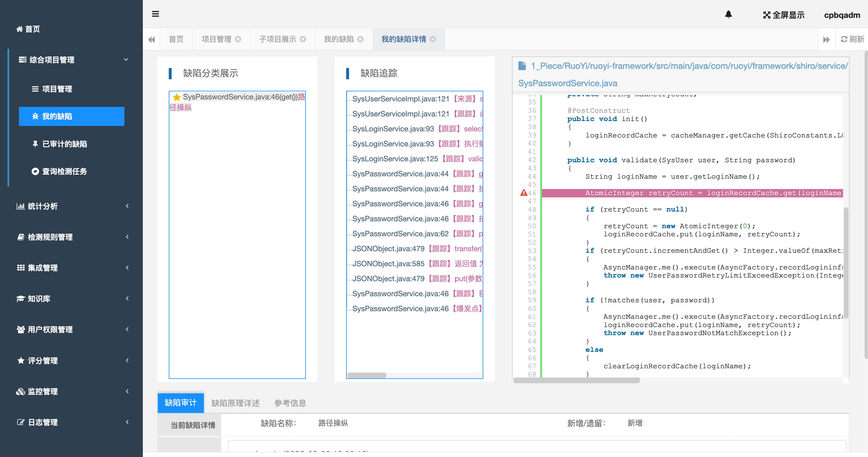Expand the 集成管理 menu chevron
868x457 pixels.
tap(127, 268)
